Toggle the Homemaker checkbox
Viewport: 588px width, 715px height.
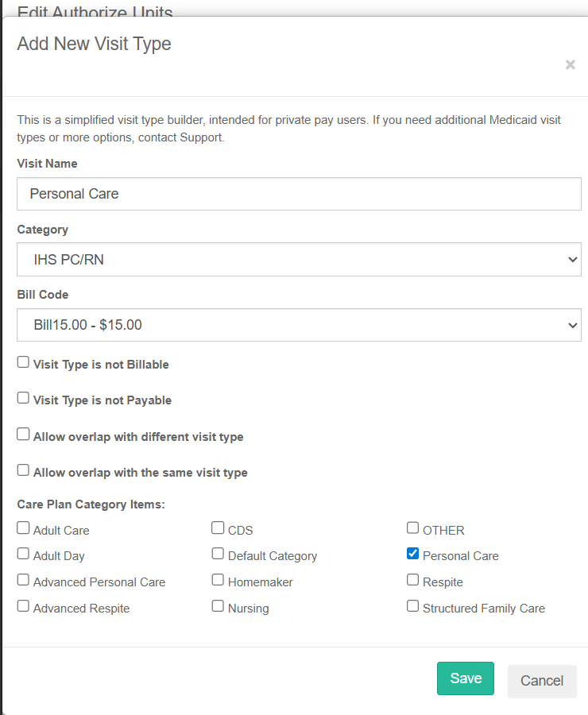tap(218, 581)
